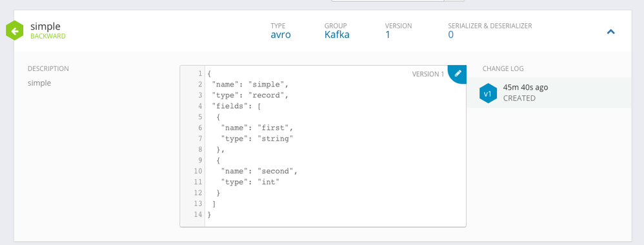The width and height of the screenshot is (644, 245).
Task: Click the "type": "string" line
Action: tap(257, 139)
